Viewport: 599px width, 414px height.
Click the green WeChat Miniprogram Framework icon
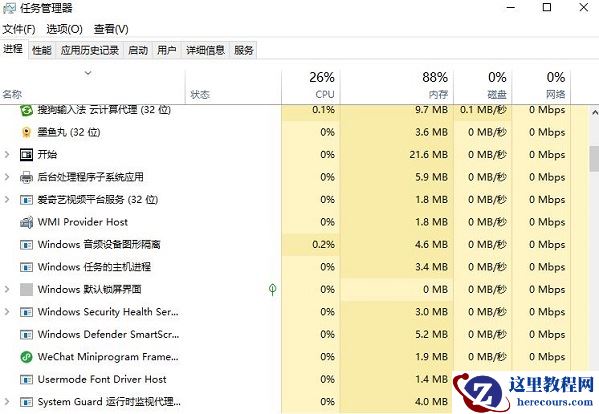26,357
